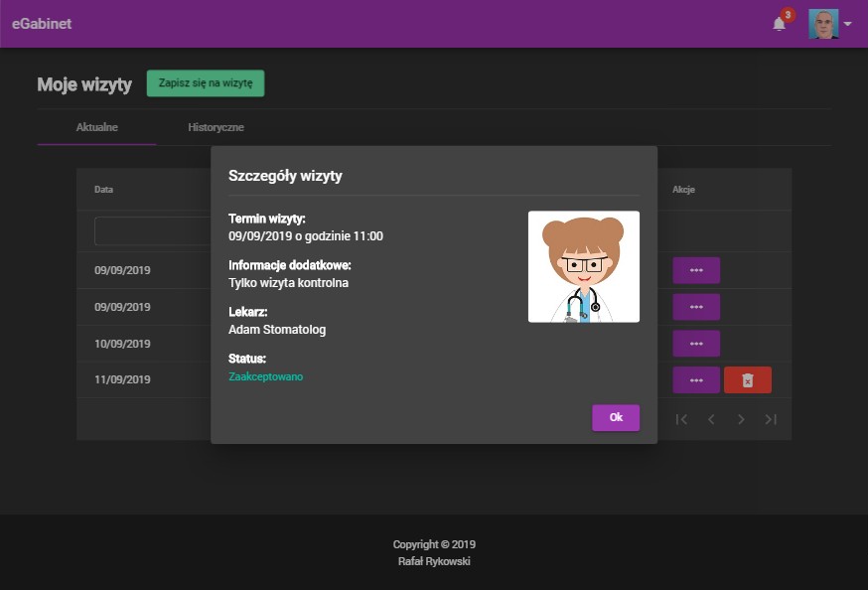
Task: Click the Adam Stomatolog doctor name
Action: (277, 330)
